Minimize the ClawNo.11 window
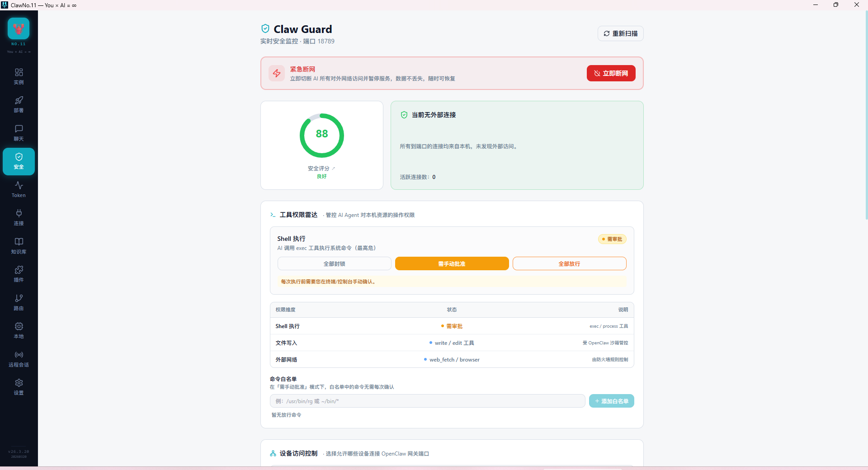868x470 pixels. [815, 5]
